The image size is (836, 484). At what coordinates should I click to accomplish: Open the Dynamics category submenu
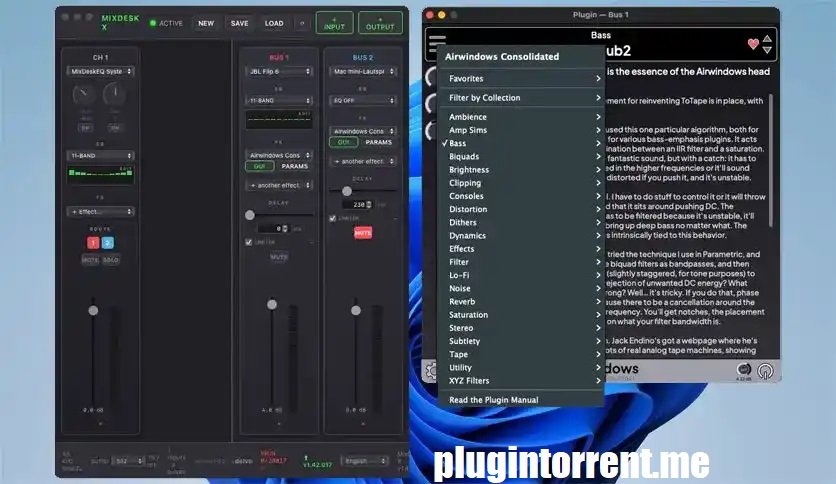pos(521,236)
